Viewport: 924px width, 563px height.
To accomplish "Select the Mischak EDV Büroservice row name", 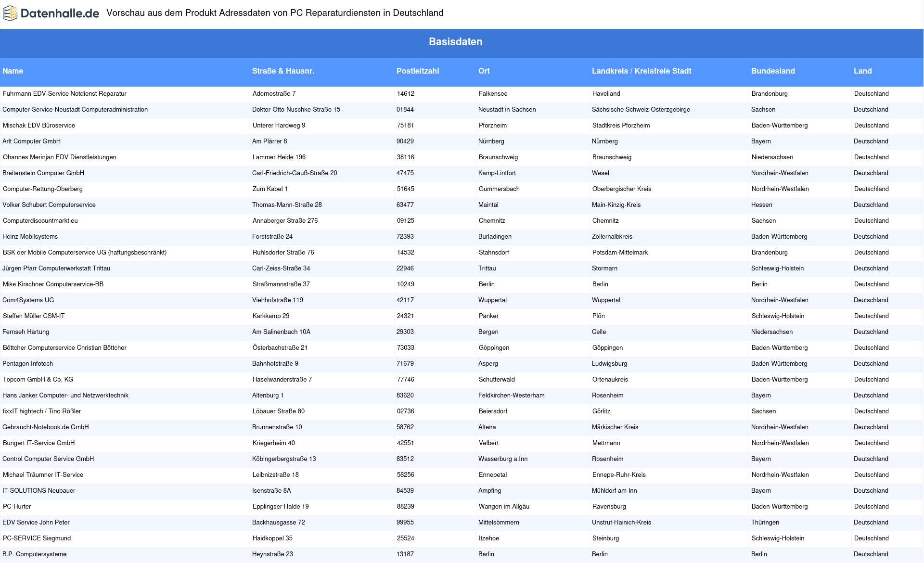I will click(x=39, y=126).
